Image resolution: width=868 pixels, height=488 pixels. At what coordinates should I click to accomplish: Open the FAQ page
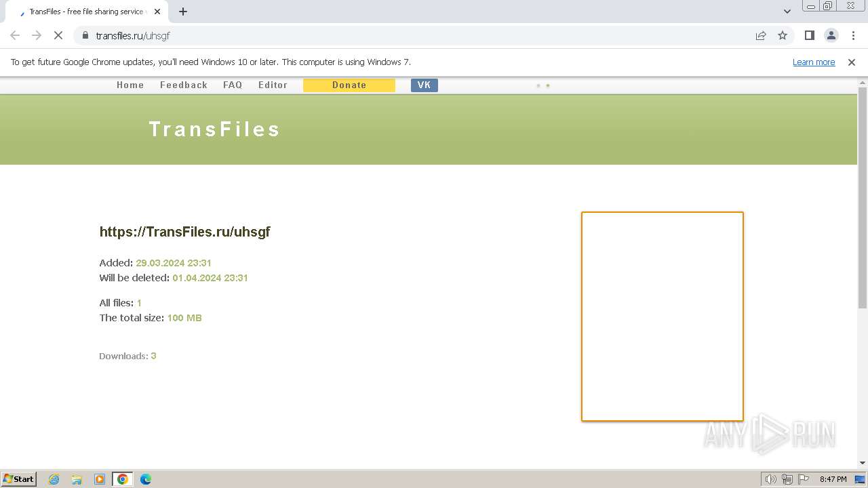[233, 85]
